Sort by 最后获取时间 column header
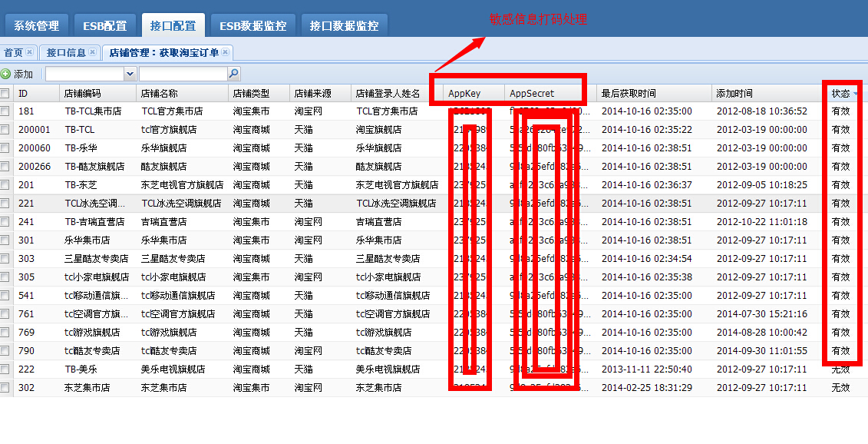Viewport: 868px width, 444px height. coord(655,93)
